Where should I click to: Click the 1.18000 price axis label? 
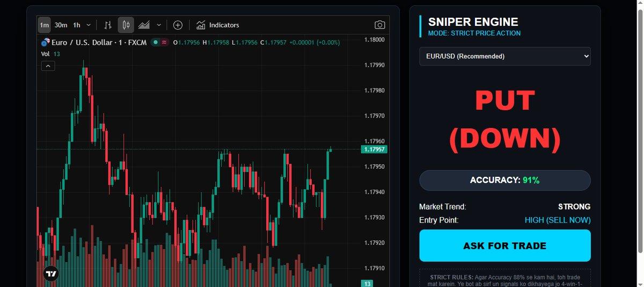tap(374, 40)
